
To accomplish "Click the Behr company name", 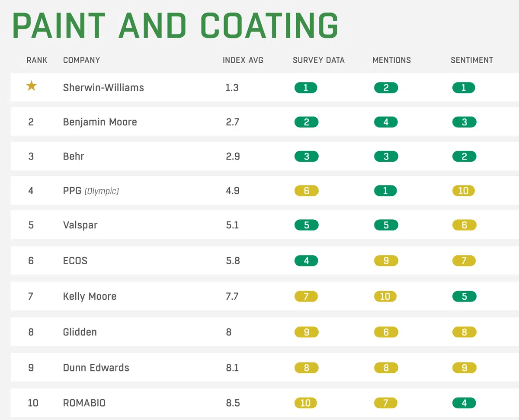I will click(x=74, y=156).
